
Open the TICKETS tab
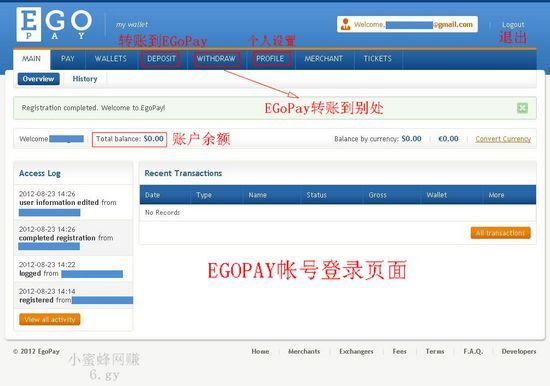coord(377,59)
